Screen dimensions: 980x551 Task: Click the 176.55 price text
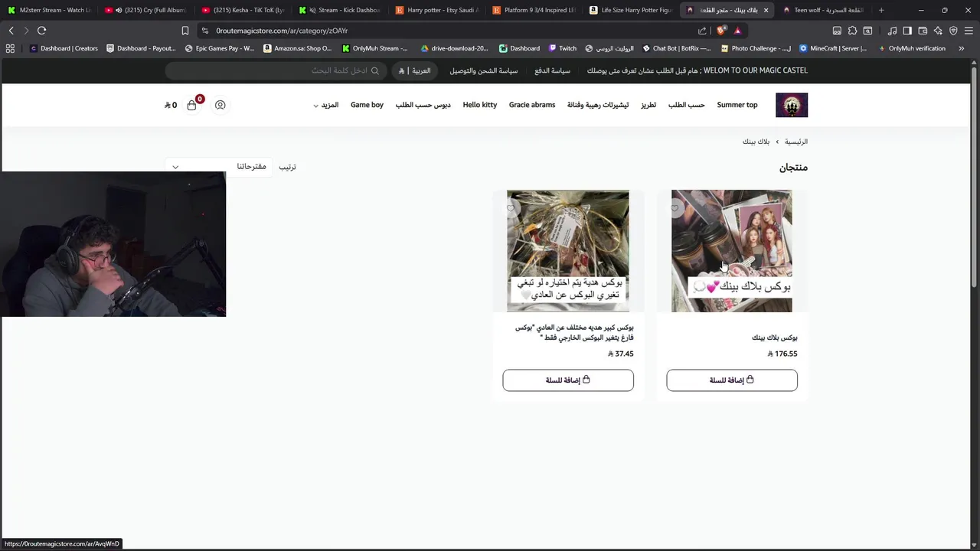(782, 354)
